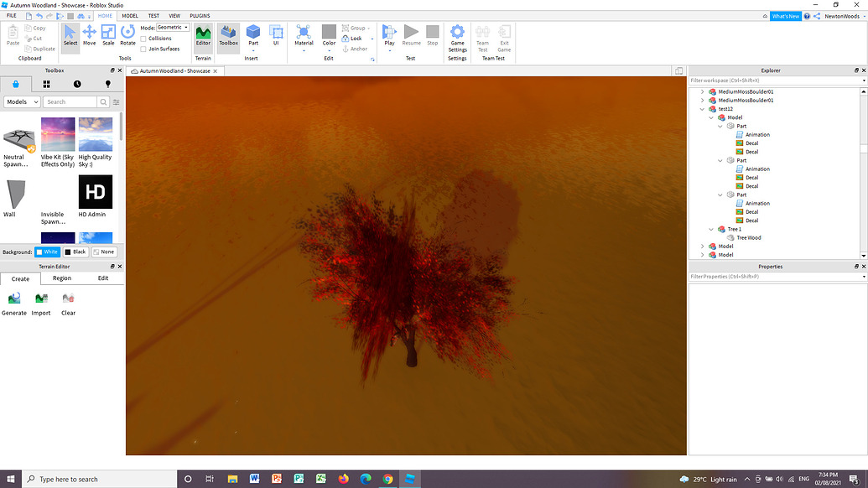Switch to the MODEL ribbon tab
The width and height of the screenshot is (868, 488).
130,15
